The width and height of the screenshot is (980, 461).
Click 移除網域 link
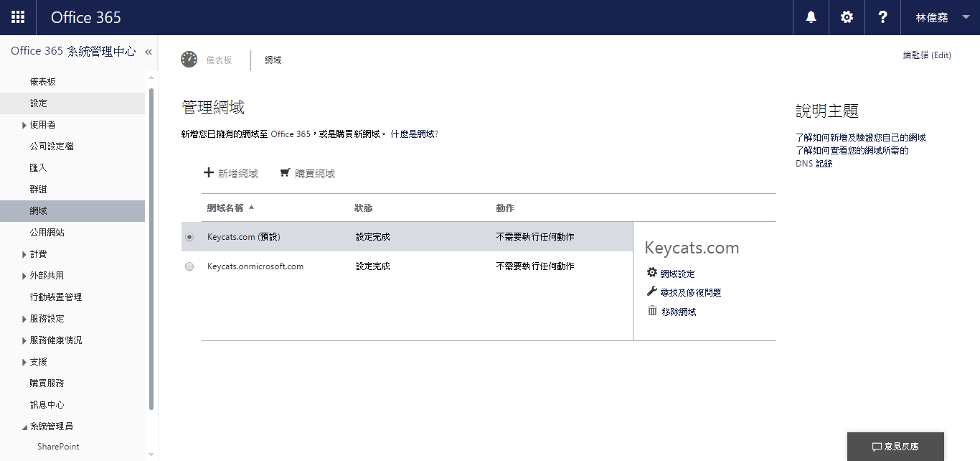pos(679,312)
